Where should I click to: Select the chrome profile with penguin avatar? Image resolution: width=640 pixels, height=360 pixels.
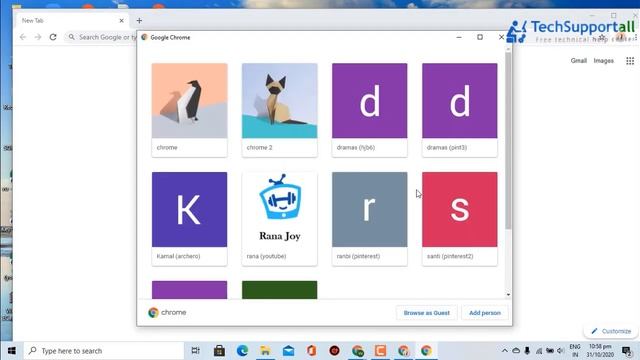tap(189, 110)
